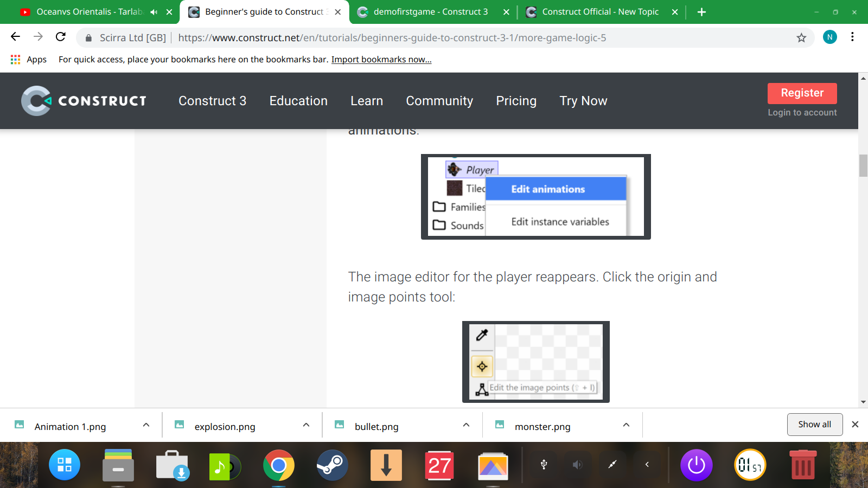
Task: Open the monster.png download options chevron
Action: (626, 425)
